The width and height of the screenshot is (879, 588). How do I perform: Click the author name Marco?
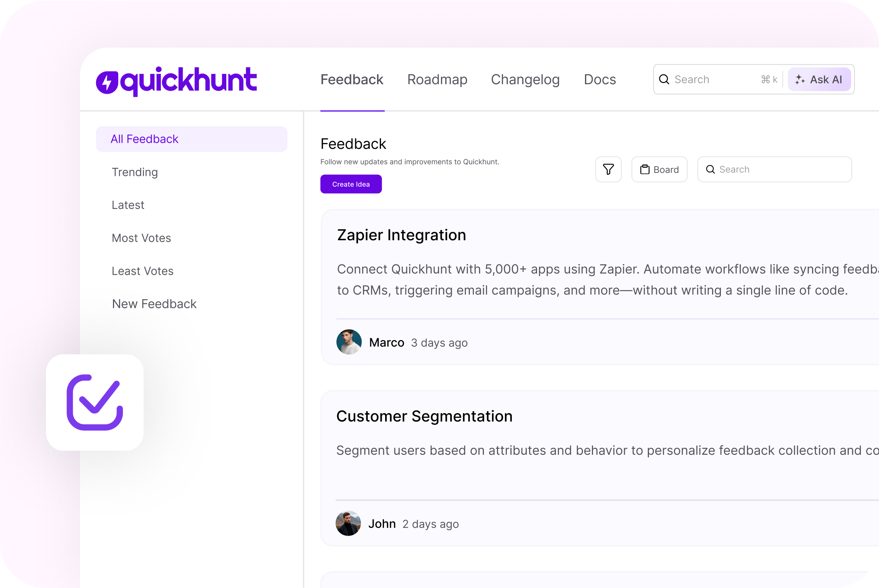pos(387,342)
